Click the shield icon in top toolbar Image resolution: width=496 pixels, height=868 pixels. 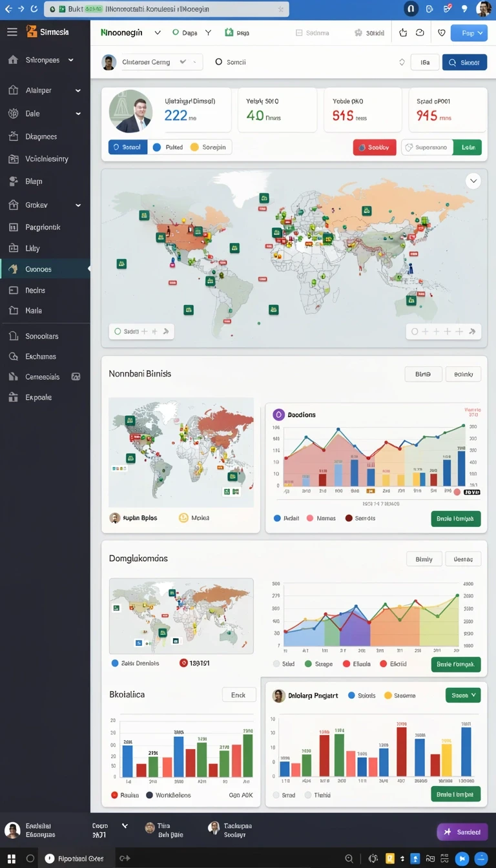coord(442,32)
